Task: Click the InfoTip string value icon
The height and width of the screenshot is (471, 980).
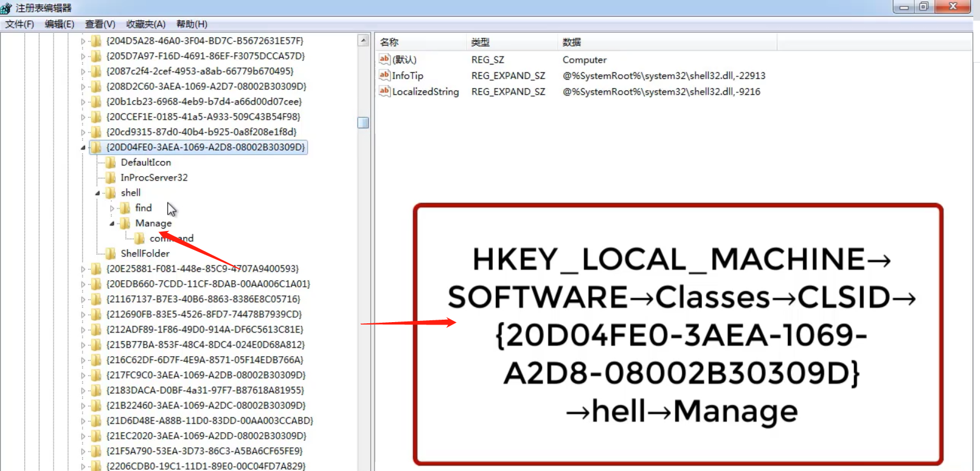Action: pos(384,75)
